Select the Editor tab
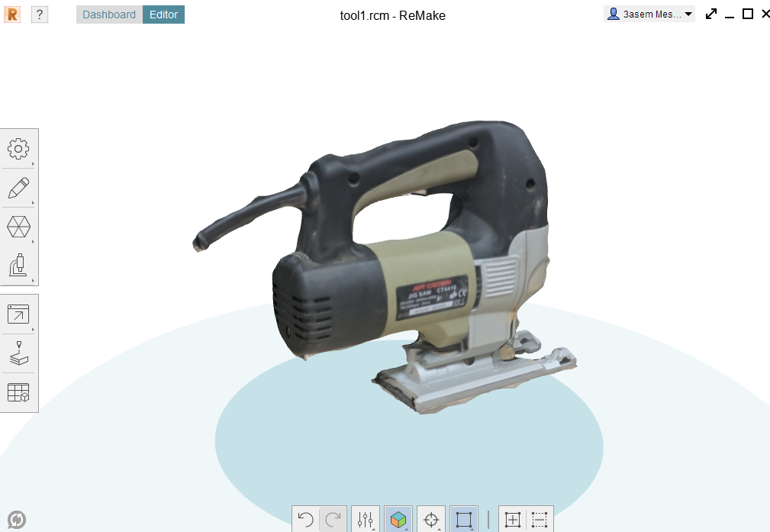The height and width of the screenshot is (532, 770). 163,15
